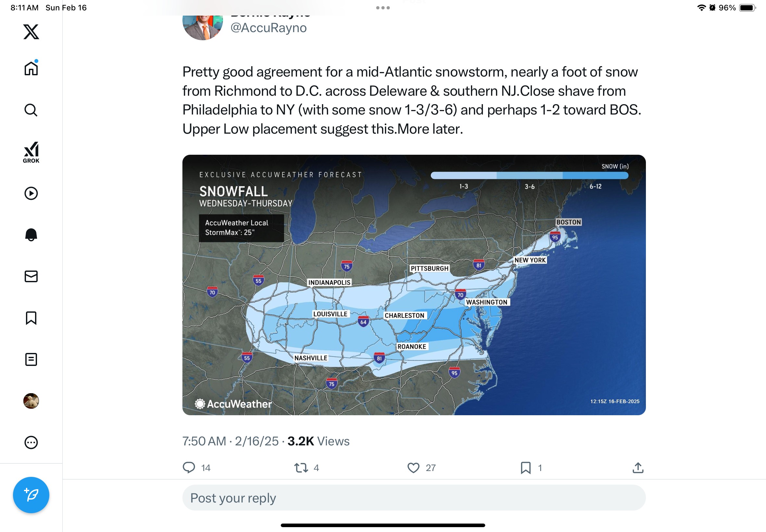The image size is (766, 532).
Task: Bookmark this snowfall post
Action: 525,468
